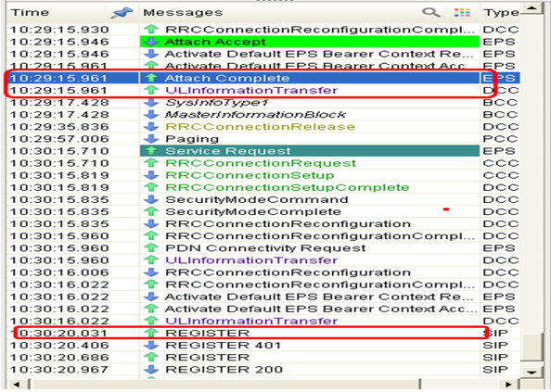Click the vertical scrollbar down arrow
551x392 pixels.
pyautogui.click(x=532, y=372)
